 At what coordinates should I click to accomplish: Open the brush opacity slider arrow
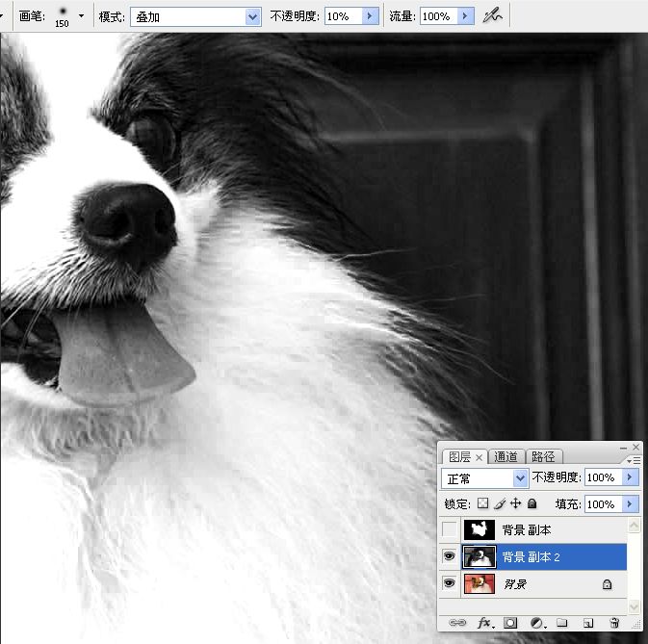371,16
